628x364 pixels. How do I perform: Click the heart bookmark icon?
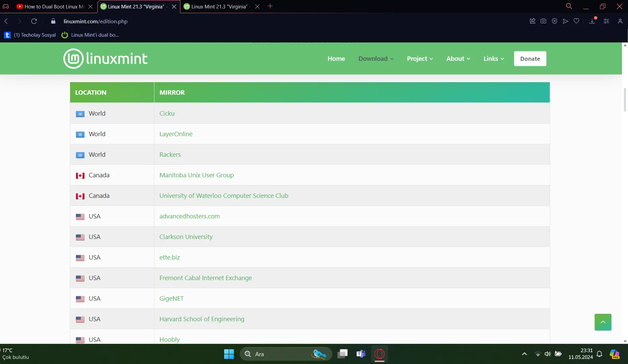(576, 21)
